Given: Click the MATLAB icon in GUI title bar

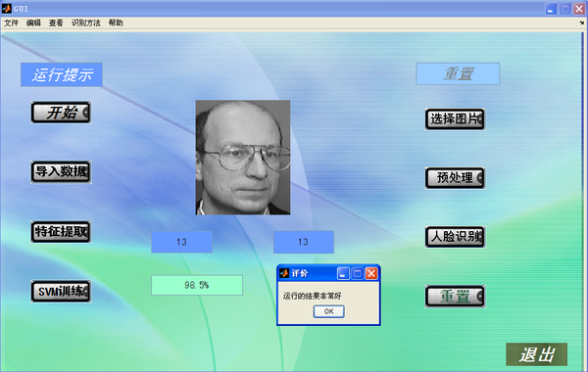Looking at the screenshot, I should pyautogui.click(x=7, y=8).
